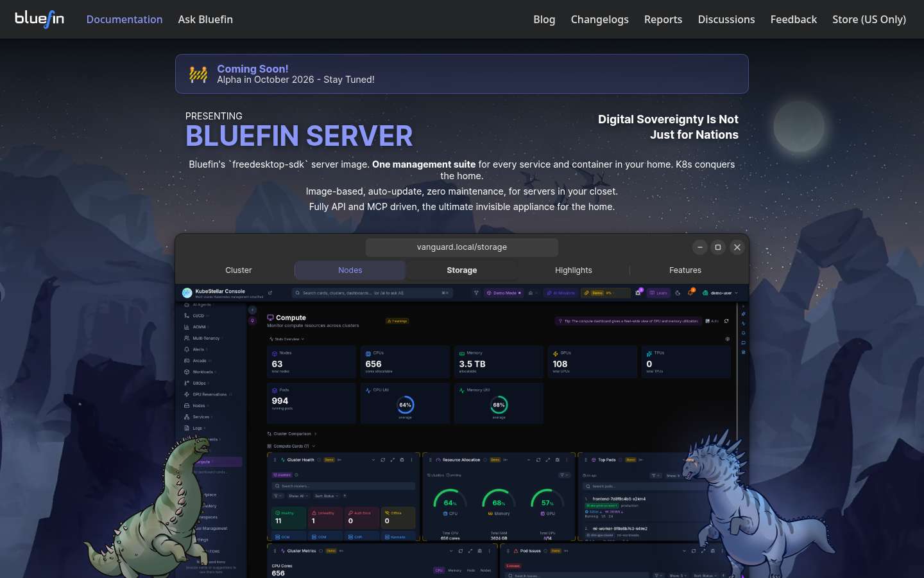The height and width of the screenshot is (578, 924).
Task: Click the Healthy 11 status tile
Action: [x=289, y=518]
